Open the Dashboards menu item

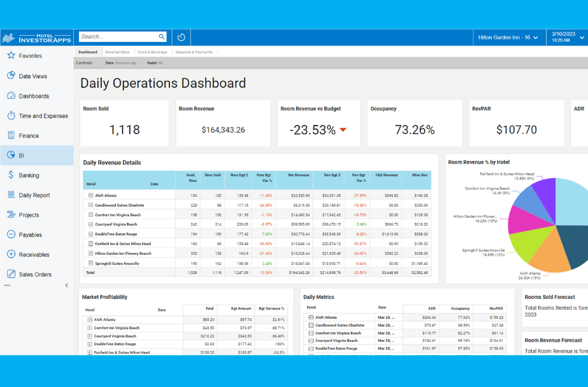point(37,96)
